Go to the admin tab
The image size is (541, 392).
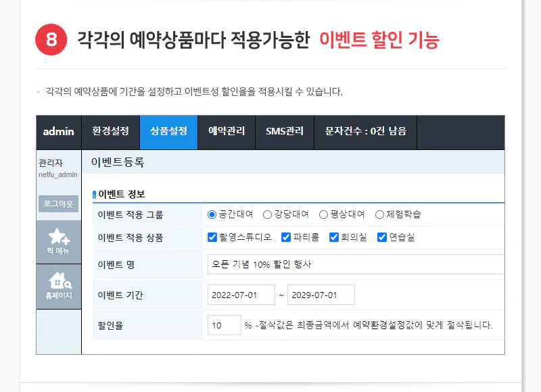[x=59, y=132]
